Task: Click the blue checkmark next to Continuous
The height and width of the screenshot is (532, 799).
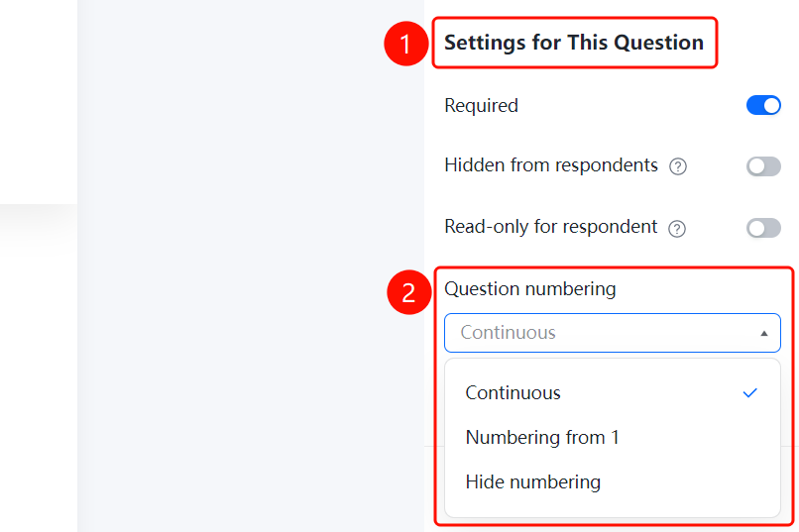Action: tap(749, 393)
